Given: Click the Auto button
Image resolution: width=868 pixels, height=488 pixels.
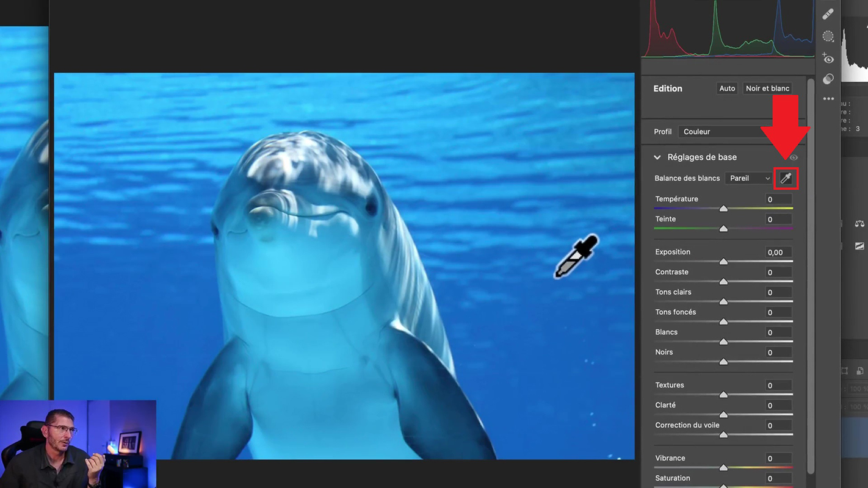Looking at the screenshot, I should (x=727, y=88).
